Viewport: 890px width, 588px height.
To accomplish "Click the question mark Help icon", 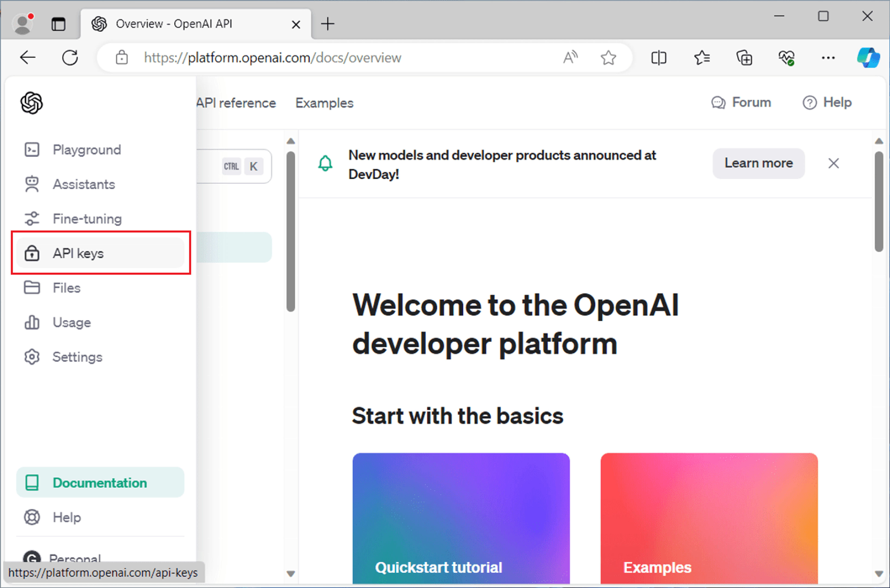I will point(810,103).
